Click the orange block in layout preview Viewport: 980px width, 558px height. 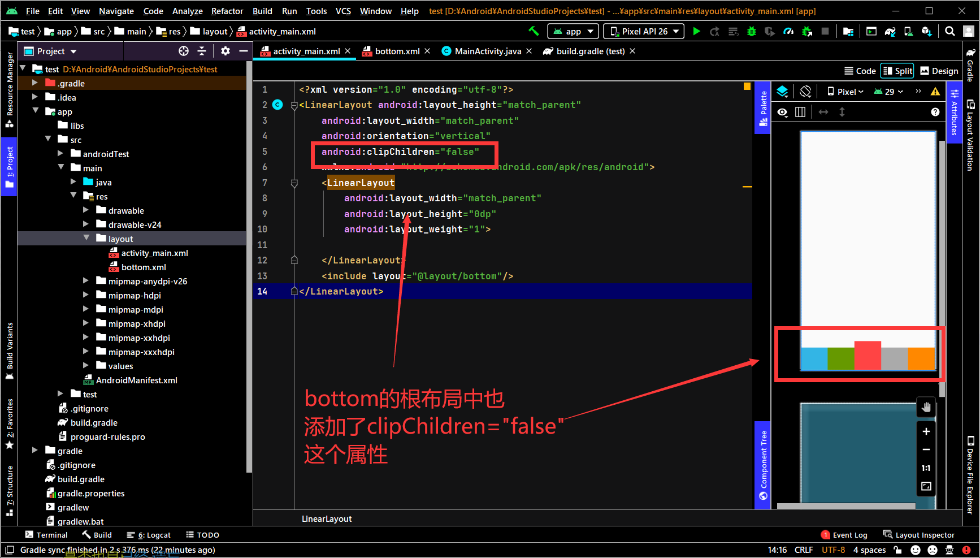921,359
